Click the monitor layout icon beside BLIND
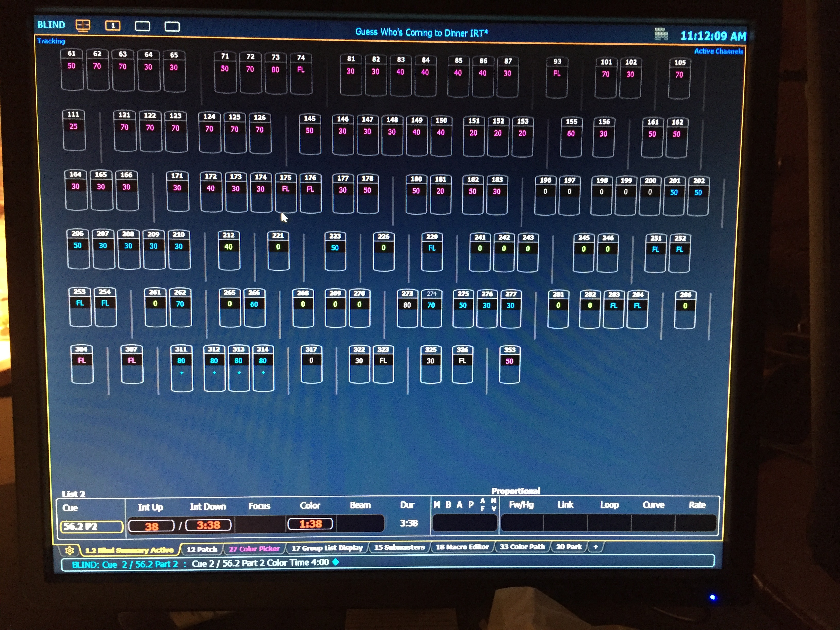The width and height of the screenshot is (840, 630). (83, 25)
